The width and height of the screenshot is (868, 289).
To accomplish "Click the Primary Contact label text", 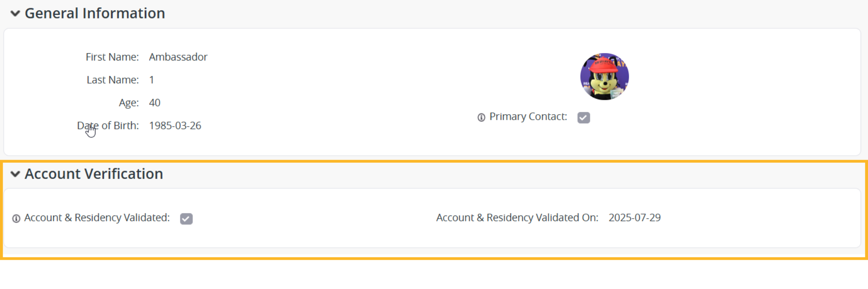I will pos(528,117).
